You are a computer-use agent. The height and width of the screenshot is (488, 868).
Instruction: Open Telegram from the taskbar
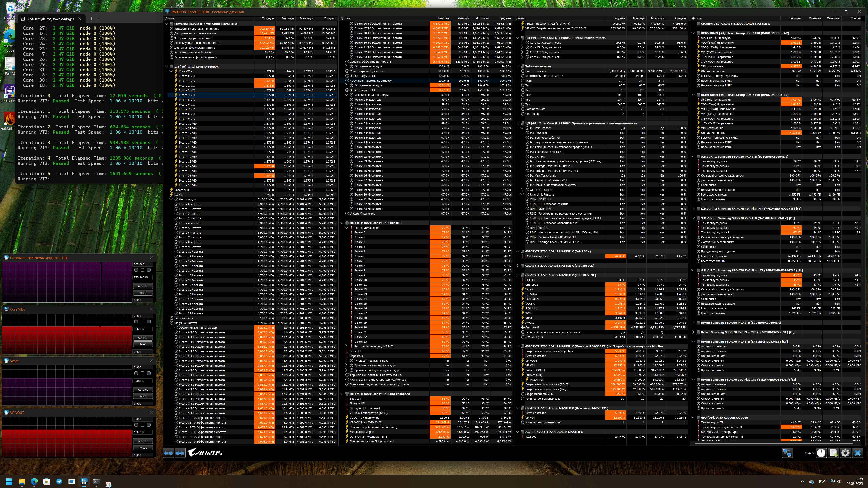tap(59, 481)
